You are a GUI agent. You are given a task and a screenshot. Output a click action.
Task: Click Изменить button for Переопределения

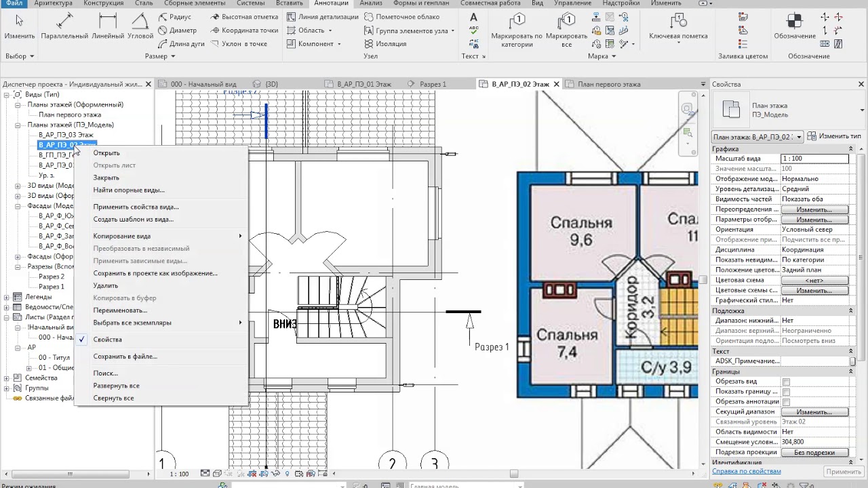pos(814,209)
